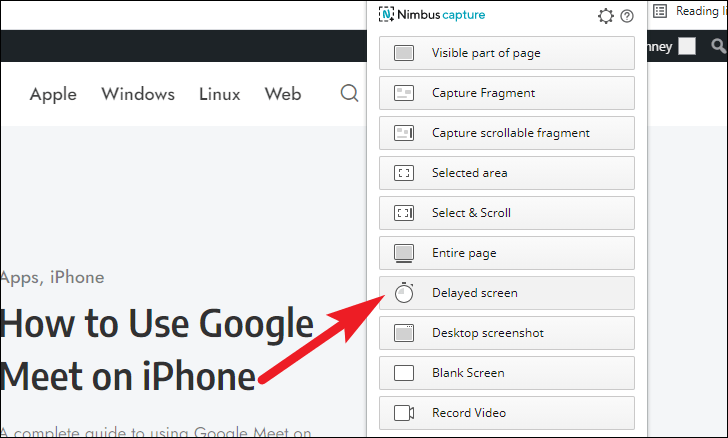The height and width of the screenshot is (438, 728).
Task: Choose the Selected area label
Action: point(469,173)
